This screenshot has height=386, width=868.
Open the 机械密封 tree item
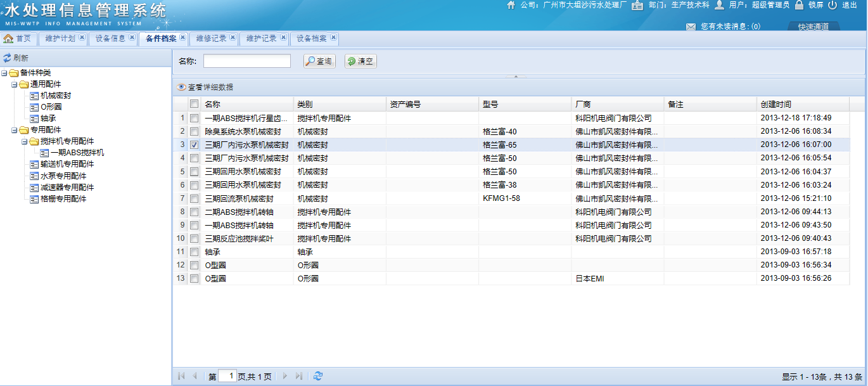(x=56, y=96)
